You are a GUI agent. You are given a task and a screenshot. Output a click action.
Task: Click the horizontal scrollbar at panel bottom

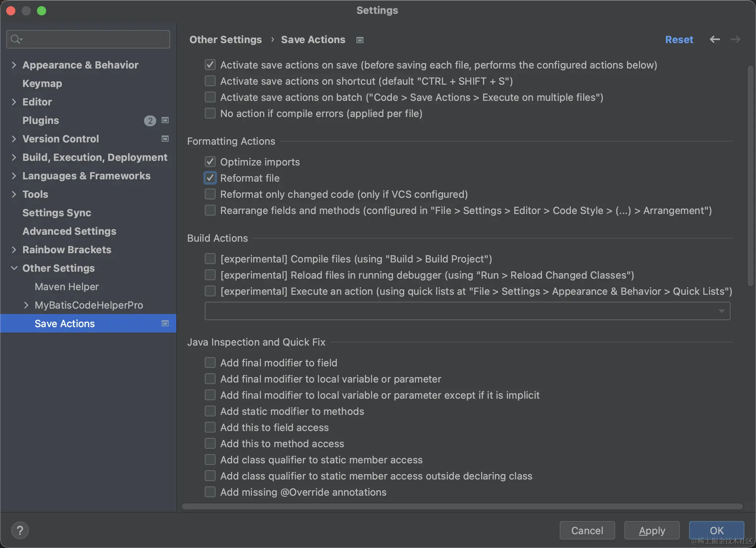coord(462,506)
